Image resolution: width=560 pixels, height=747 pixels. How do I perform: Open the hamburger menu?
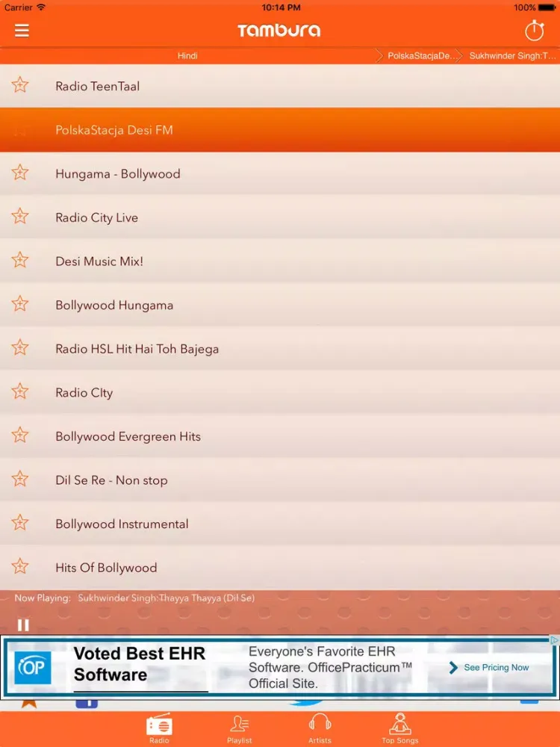(x=22, y=31)
